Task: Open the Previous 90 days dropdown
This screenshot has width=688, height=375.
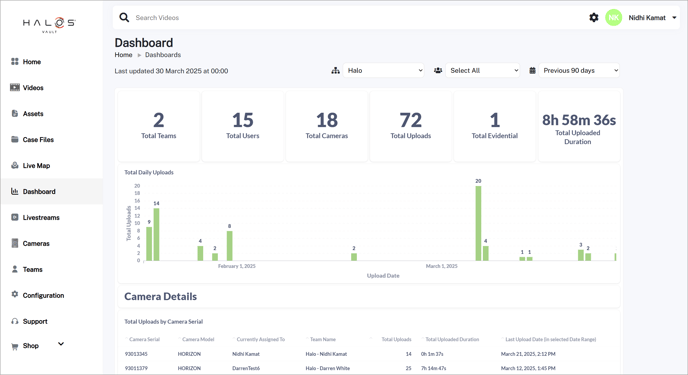Action: [579, 70]
